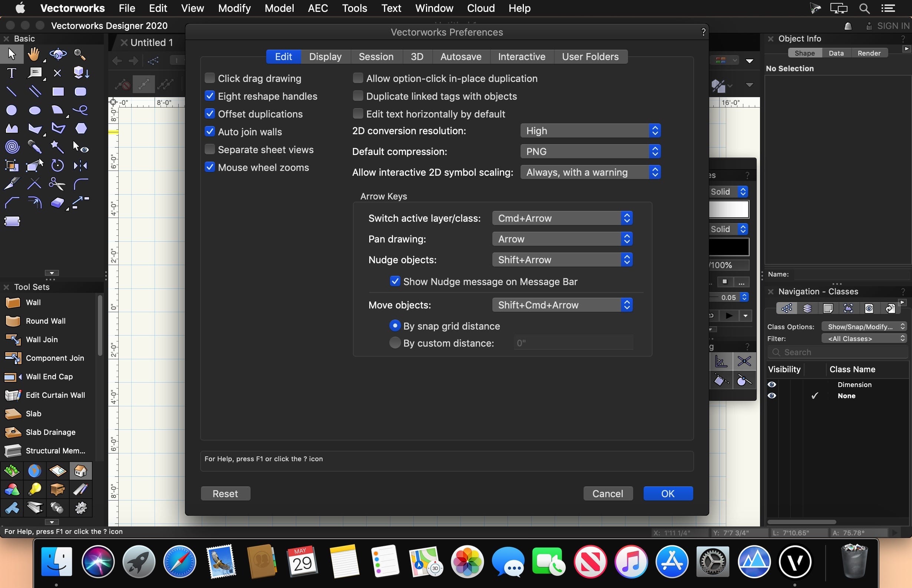Open the Interactive tab

point(522,57)
